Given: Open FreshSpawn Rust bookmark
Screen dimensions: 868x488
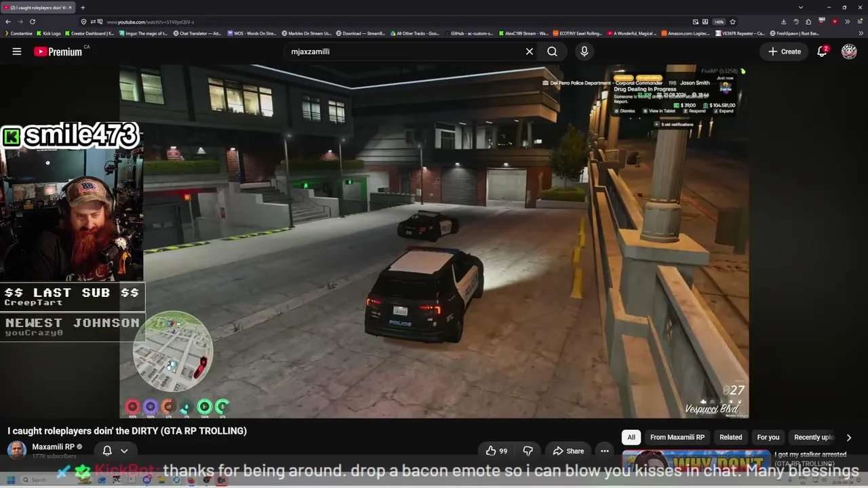Looking at the screenshot, I should point(794,33).
